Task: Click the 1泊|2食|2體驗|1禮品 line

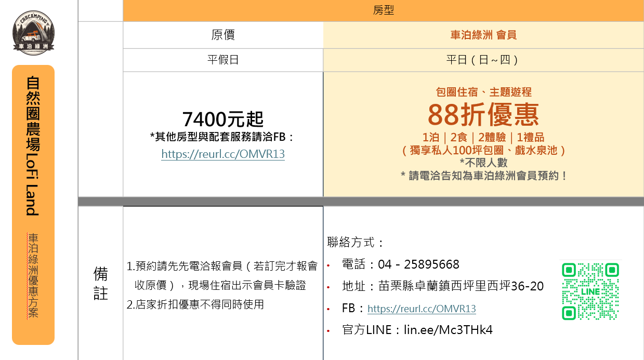Action: (483, 138)
